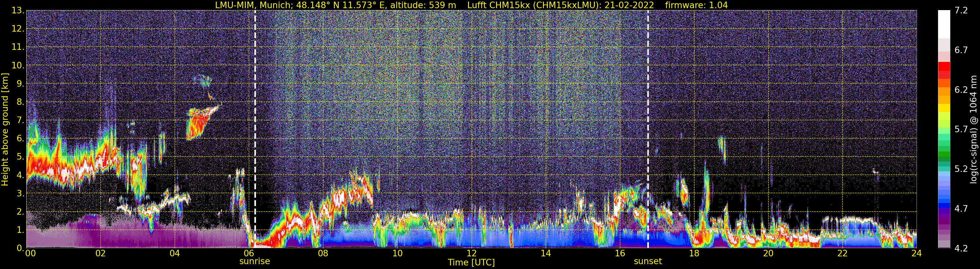
Task: Click the time-axis tick label '12'
Action: 471,254
